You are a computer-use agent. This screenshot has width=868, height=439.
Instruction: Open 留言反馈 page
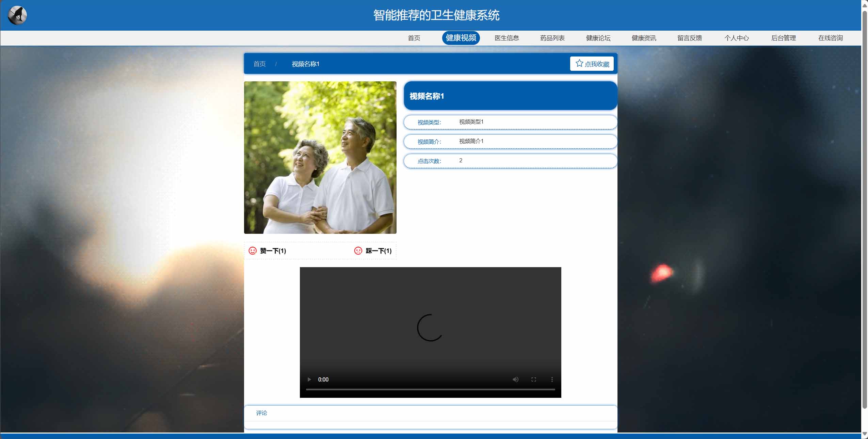click(x=689, y=38)
